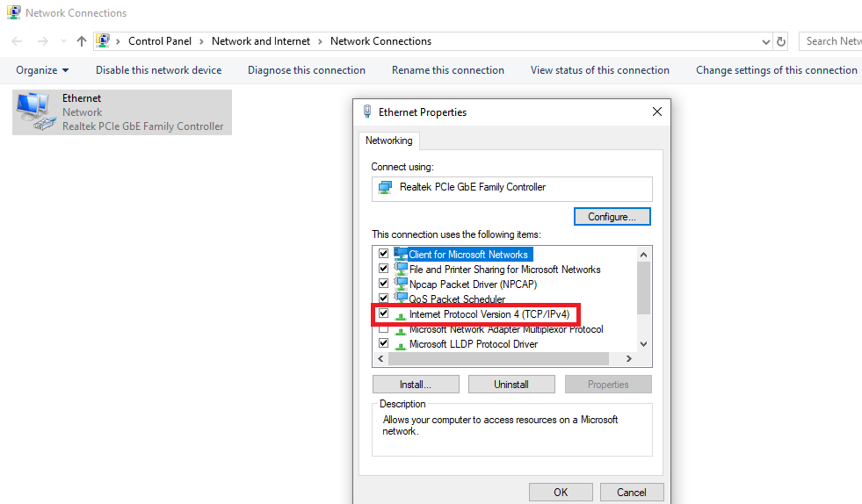Screen dimensions: 862x504
Task: Go up one folder level arrow
Action: [82, 41]
